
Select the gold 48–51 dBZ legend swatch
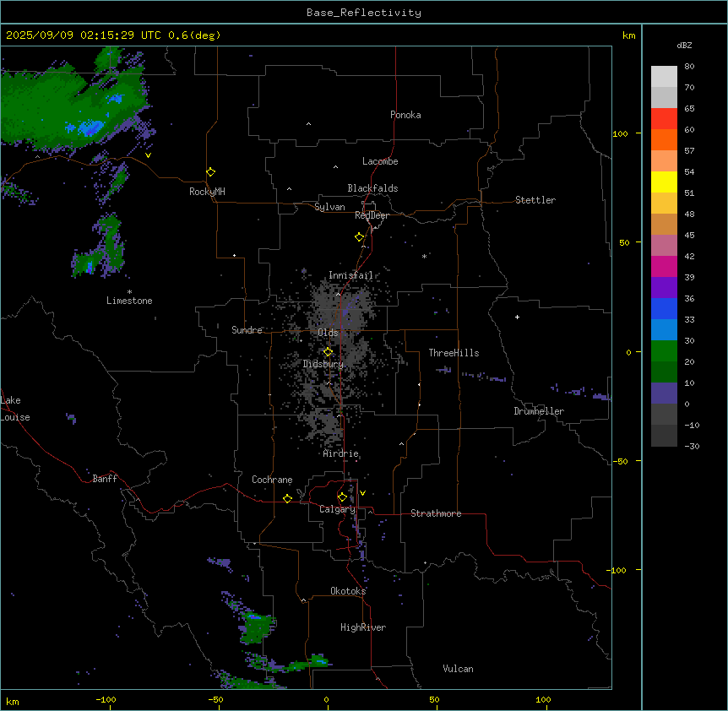tap(664, 204)
